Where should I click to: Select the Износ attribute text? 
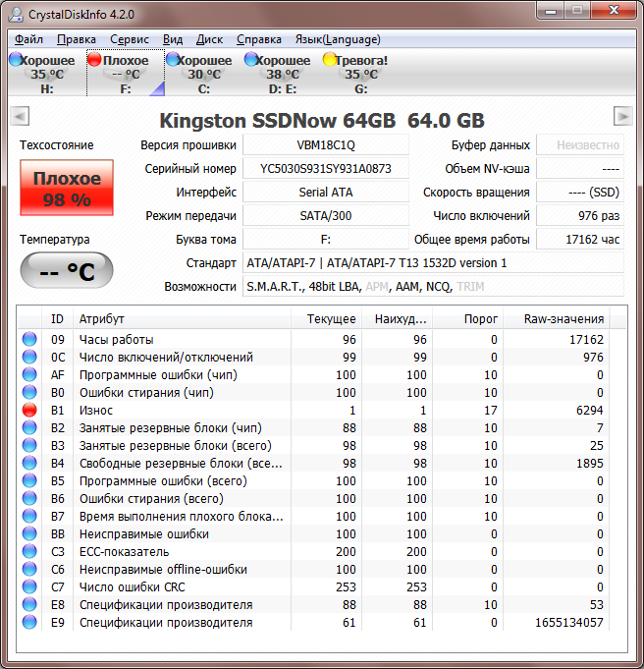pos(96,411)
